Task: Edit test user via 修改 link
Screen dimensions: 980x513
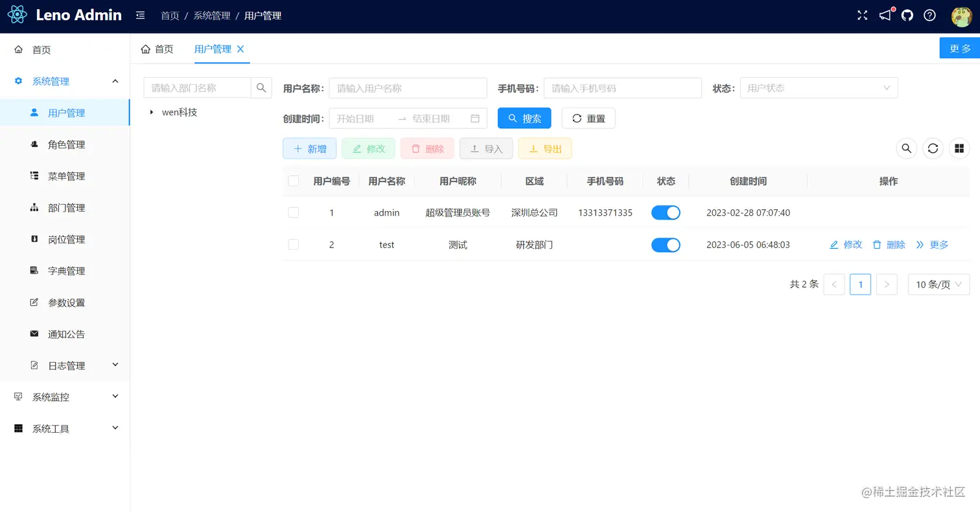Action: point(846,245)
